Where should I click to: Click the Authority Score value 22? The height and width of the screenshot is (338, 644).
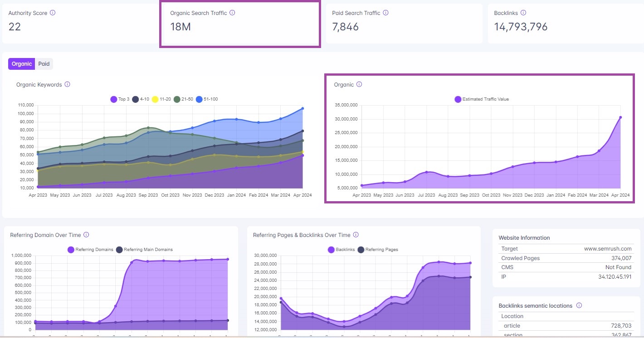point(15,27)
